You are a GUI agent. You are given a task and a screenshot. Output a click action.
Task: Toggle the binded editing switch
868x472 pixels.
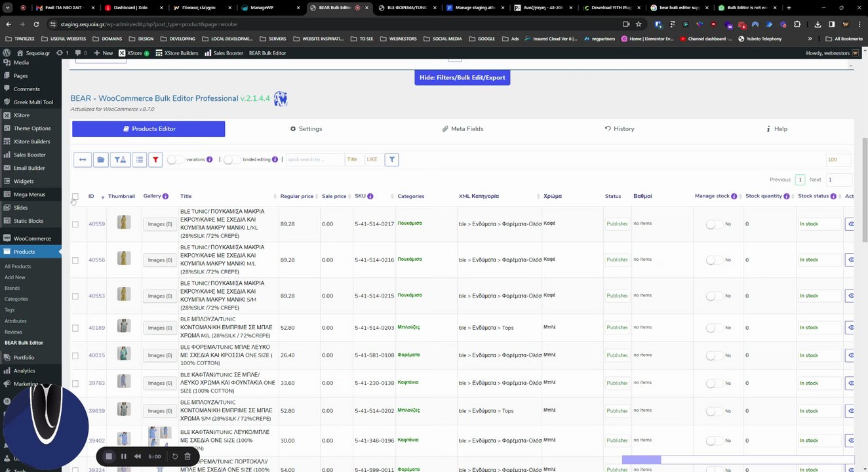231,159
